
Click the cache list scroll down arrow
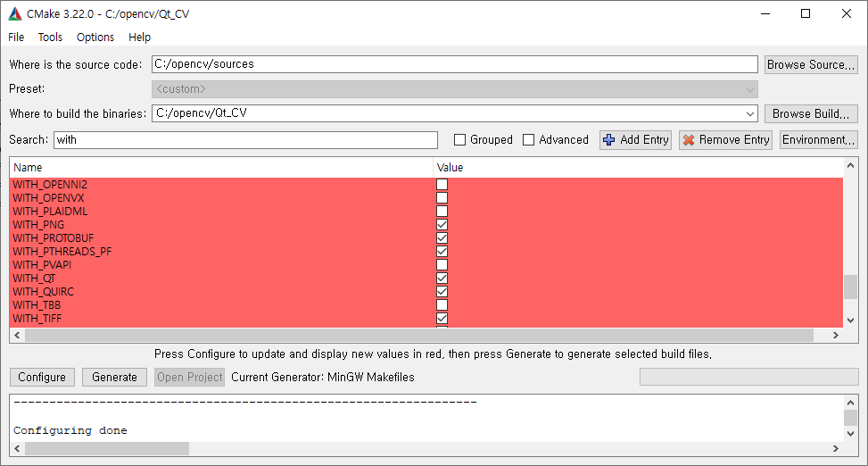850,320
